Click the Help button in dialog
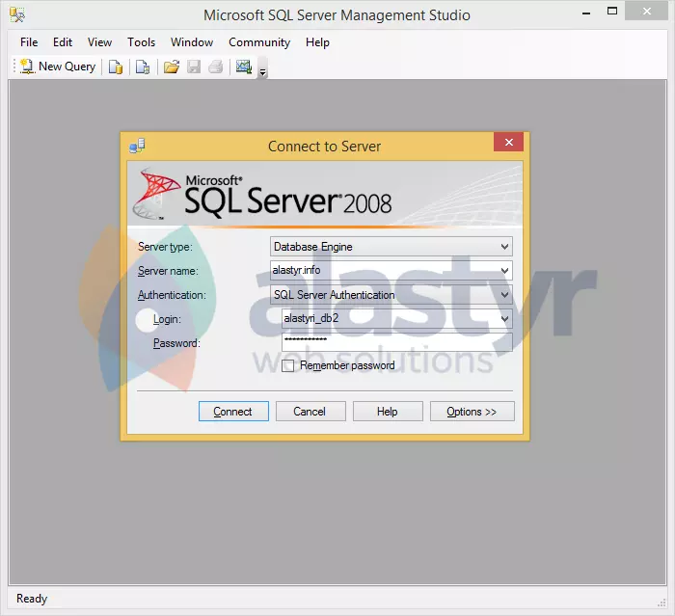The width and height of the screenshot is (675, 616). tap(388, 412)
